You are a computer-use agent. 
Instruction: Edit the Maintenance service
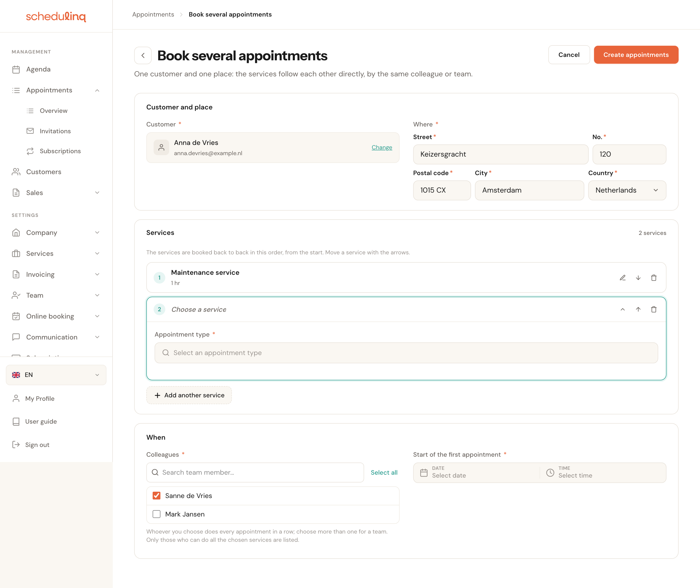623,278
